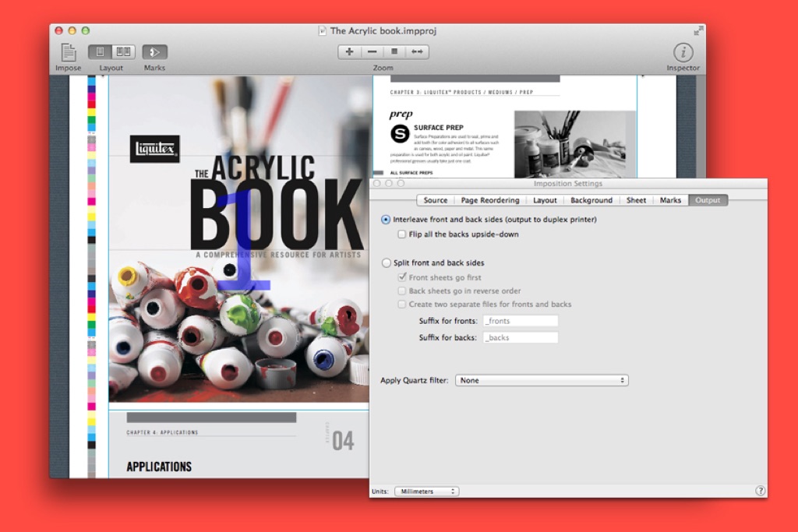The image size is (798, 532).
Task: Select Interleave front and back sides option
Action: click(386, 220)
